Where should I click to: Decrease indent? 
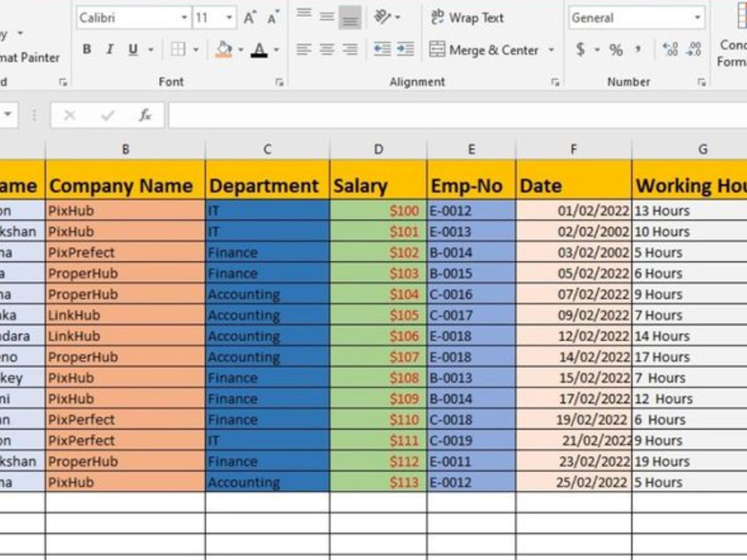pos(382,49)
